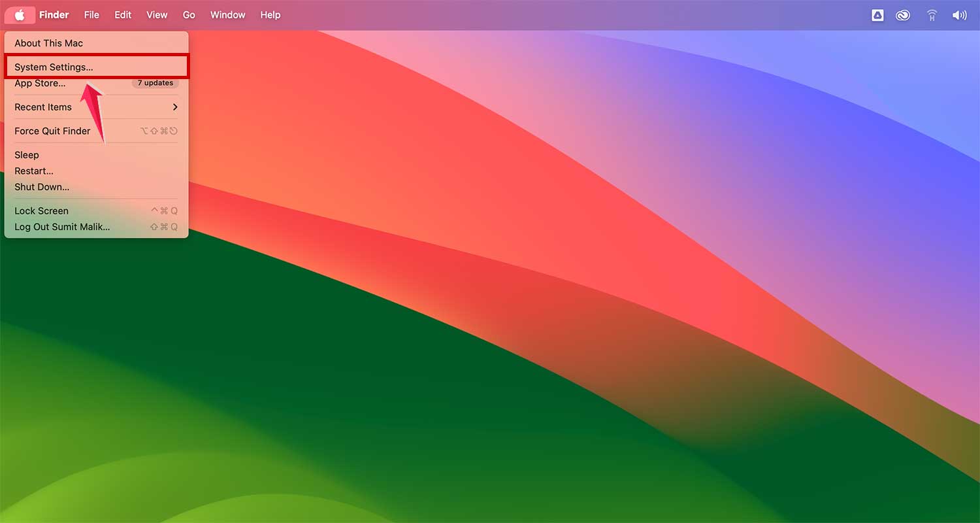
Task: Open the View menu
Action: (157, 15)
